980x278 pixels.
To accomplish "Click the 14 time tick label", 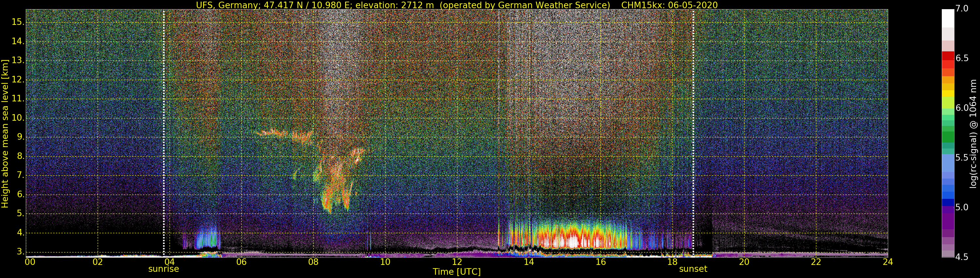I will pyautogui.click(x=529, y=262).
